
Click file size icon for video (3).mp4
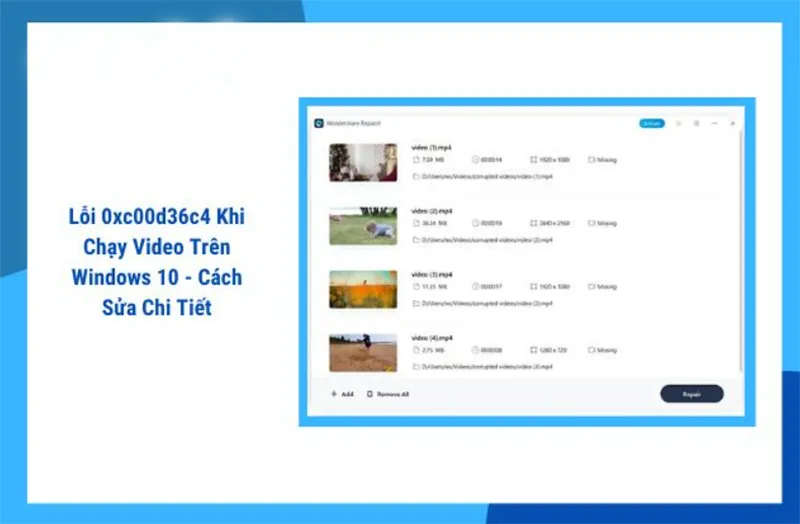[x=416, y=287]
